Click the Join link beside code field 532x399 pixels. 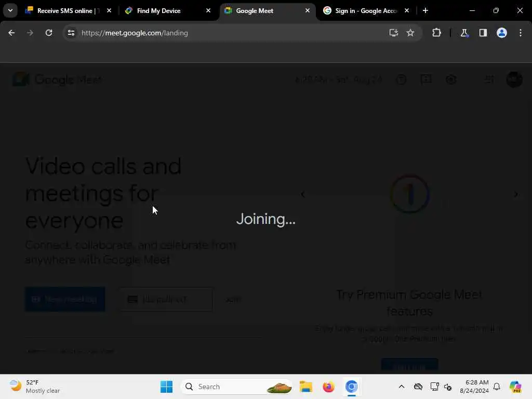[x=233, y=300]
